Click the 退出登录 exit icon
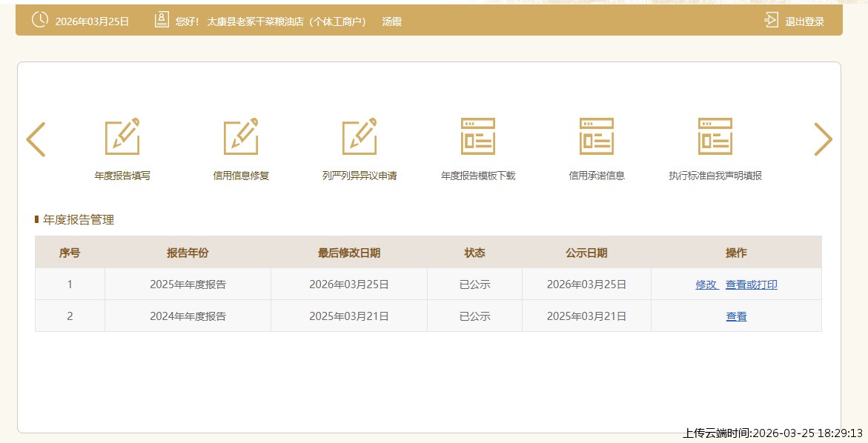868x443 pixels. (772, 21)
